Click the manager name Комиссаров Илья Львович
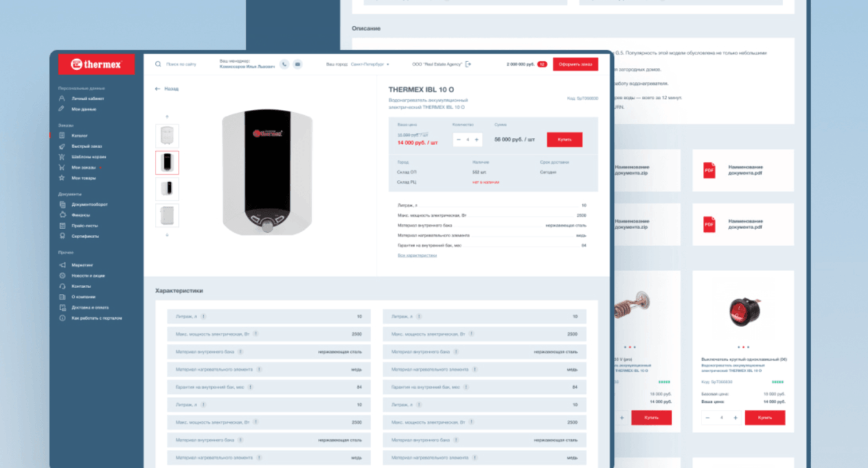 pos(247,67)
